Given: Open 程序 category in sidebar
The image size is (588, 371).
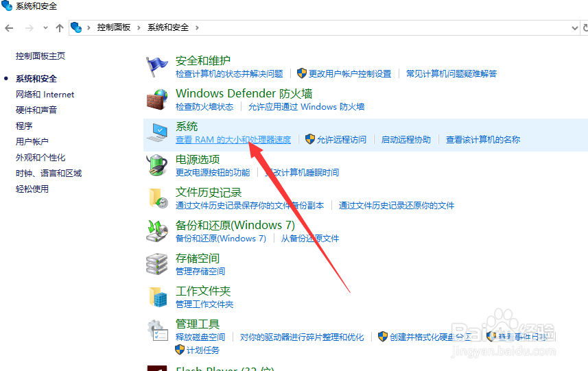Looking at the screenshot, I should point(23,126).
